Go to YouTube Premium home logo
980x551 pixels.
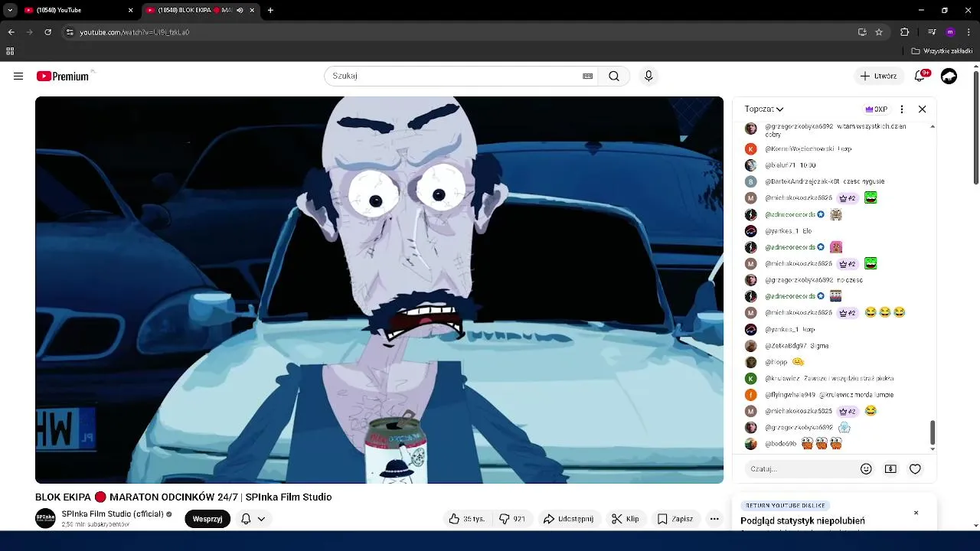tap(63, 76)
